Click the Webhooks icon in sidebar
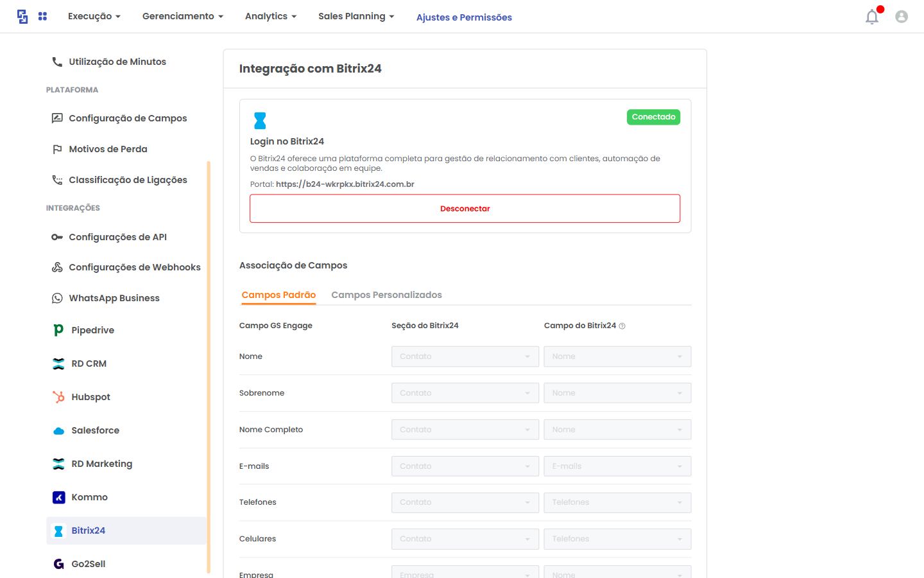This screenshot has width=924, height=578. pos(57,267)
